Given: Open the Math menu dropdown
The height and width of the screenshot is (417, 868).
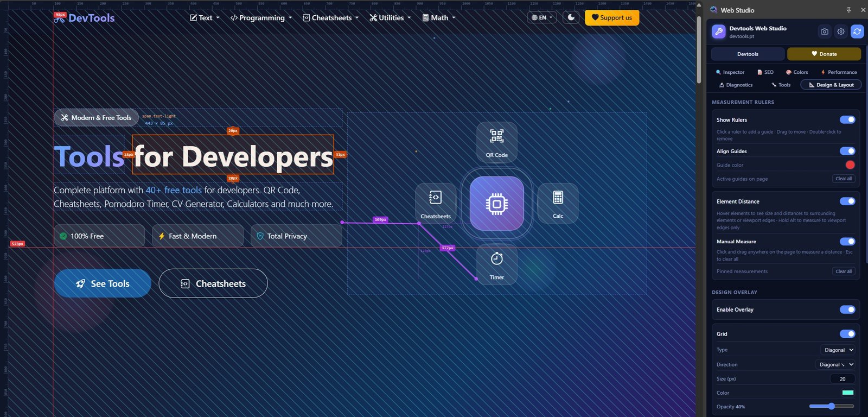Looking at the screenshot, I should tap(438, 18).
